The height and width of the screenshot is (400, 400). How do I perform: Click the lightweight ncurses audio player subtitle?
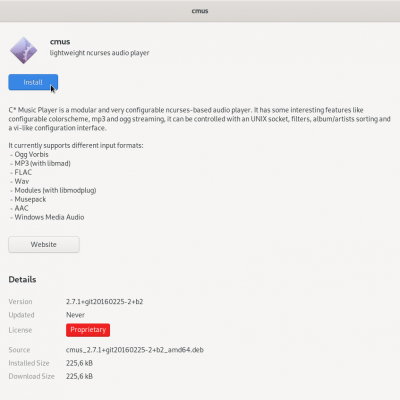(99, 53)
